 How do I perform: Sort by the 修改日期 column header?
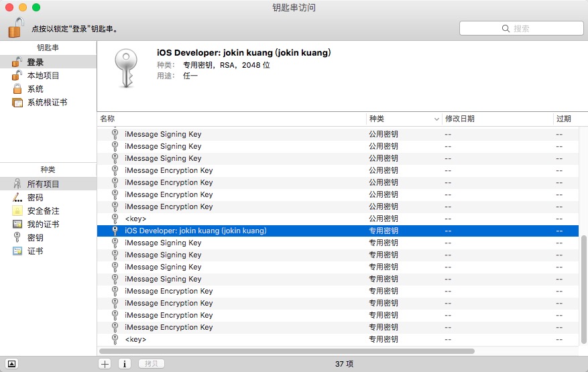click(x=497, y=119)
